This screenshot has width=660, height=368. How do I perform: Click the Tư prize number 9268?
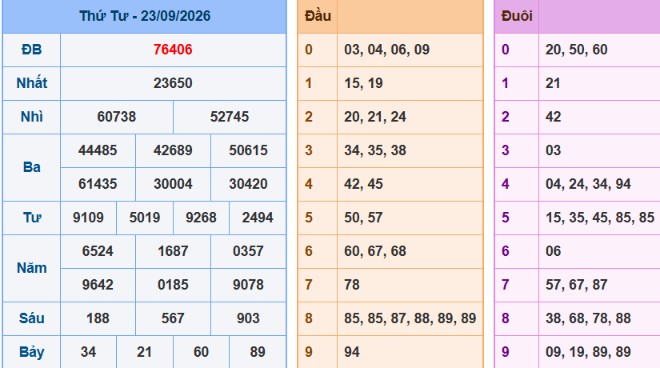click(201, 218)
